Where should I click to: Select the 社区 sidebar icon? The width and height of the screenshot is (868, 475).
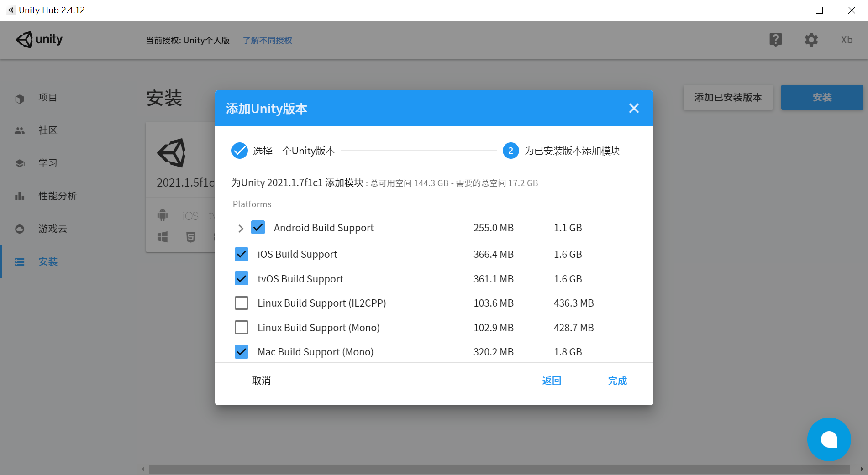tap(47, 130)
